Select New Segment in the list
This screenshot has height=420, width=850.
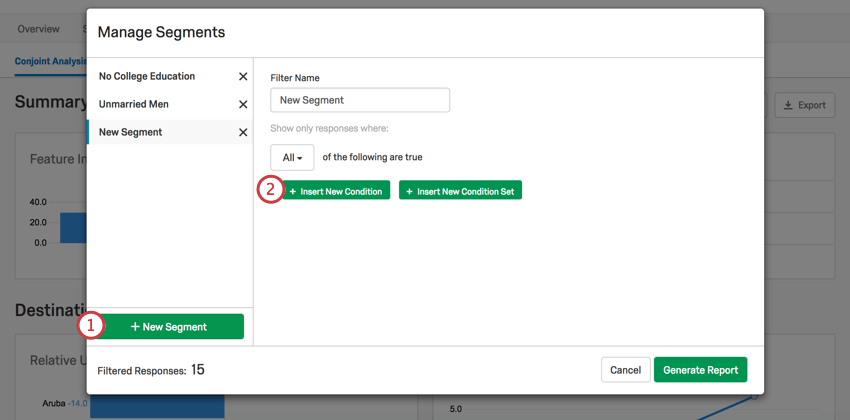point(131,132)
